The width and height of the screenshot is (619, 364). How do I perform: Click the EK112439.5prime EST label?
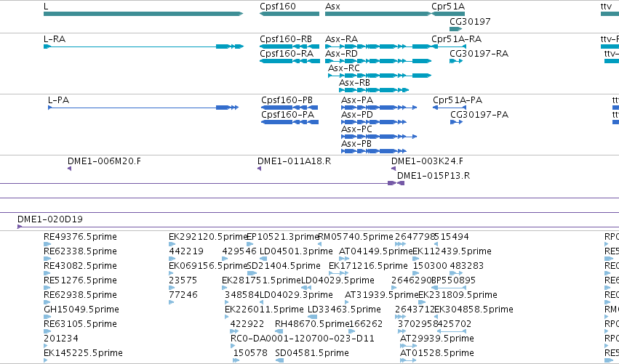pyautogui.click(x=452, y=251)
